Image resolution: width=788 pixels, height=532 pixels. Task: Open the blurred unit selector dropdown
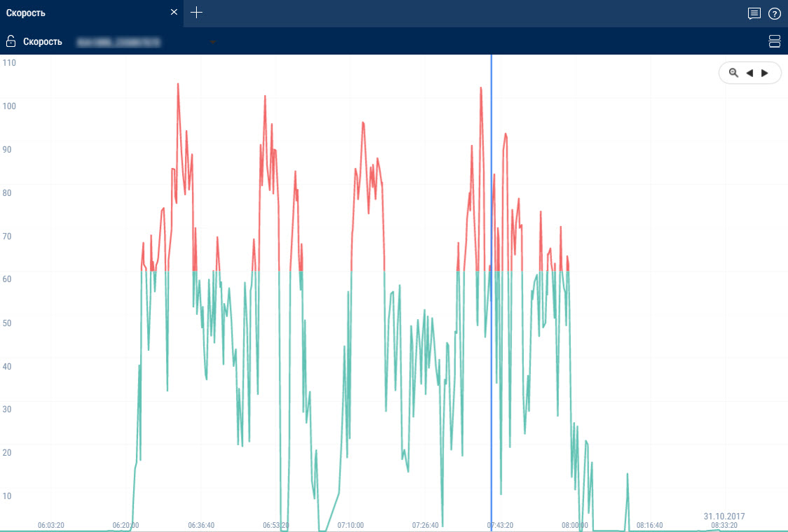point(146,42)
